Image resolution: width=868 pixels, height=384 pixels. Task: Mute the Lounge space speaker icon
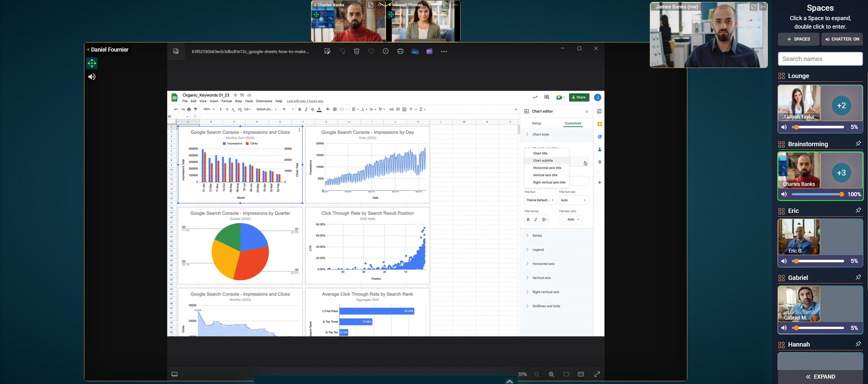pos(784,127)
